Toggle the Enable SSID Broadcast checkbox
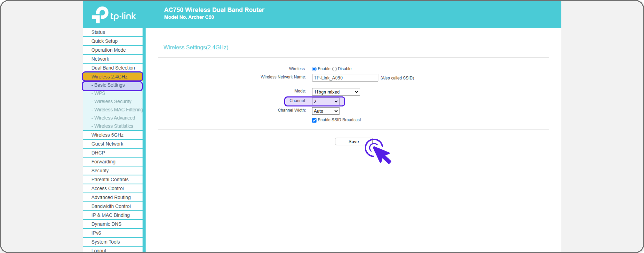 coord(314,120)
